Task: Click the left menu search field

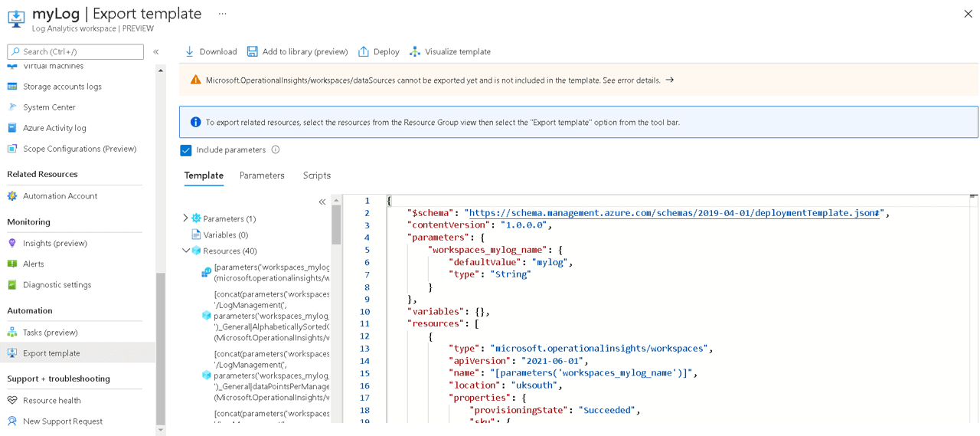Action: click(x=75, y=51)
